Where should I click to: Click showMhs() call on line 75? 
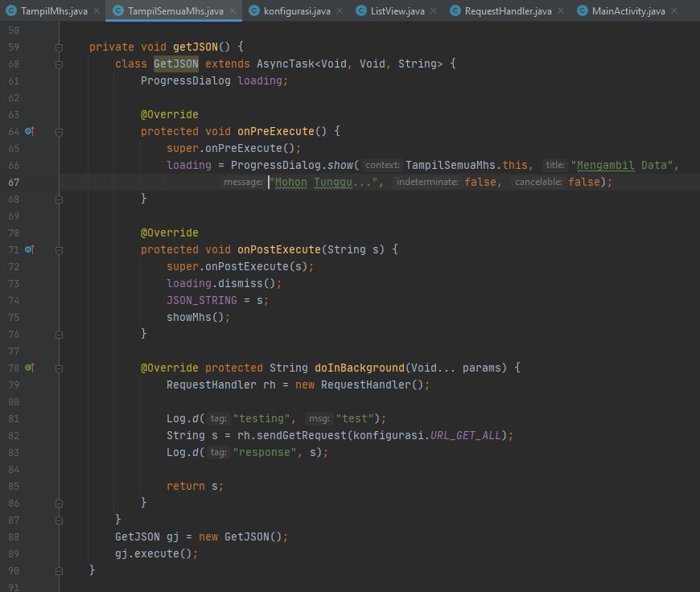[195, 318]
